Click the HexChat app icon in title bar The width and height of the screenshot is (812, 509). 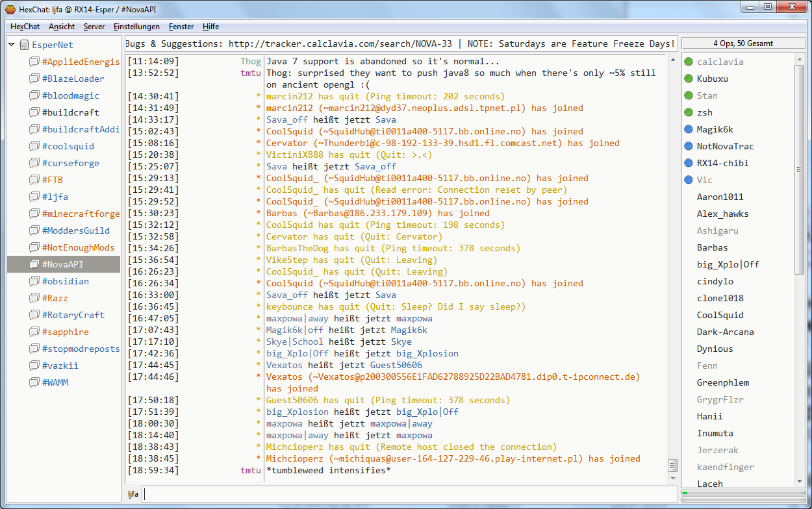coord(10,8)
